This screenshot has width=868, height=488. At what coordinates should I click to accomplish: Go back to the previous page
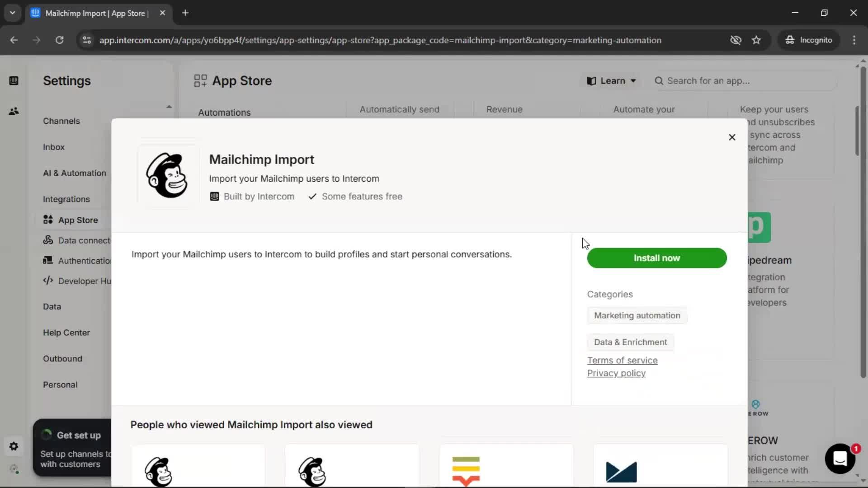point(14,40)
